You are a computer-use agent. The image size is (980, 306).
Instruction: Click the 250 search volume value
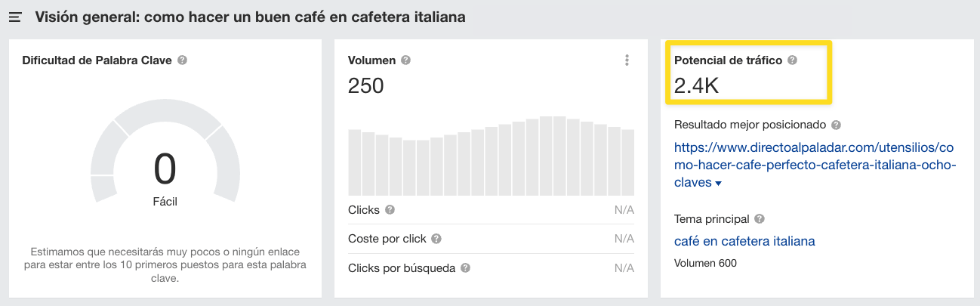pos(366,86)
